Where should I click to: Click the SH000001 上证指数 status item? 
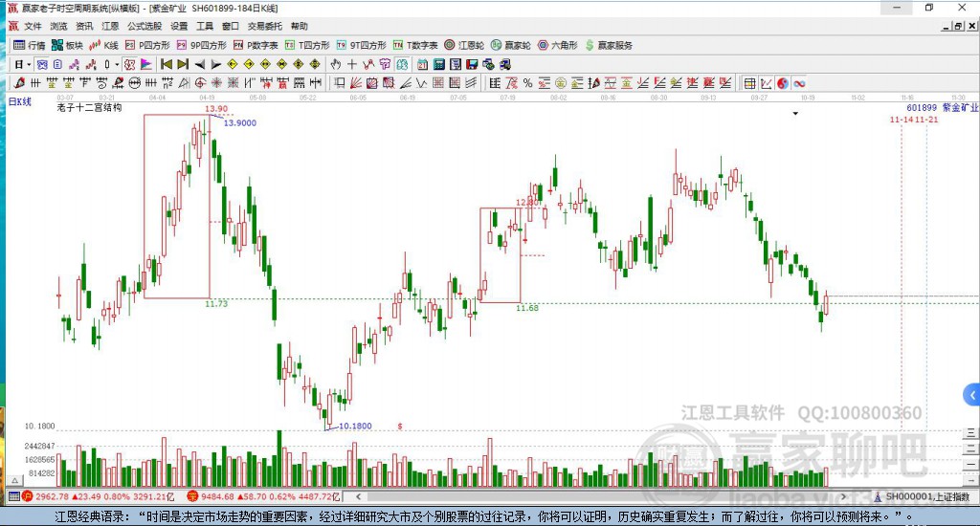pyautogui.click(x=922, y=496)
